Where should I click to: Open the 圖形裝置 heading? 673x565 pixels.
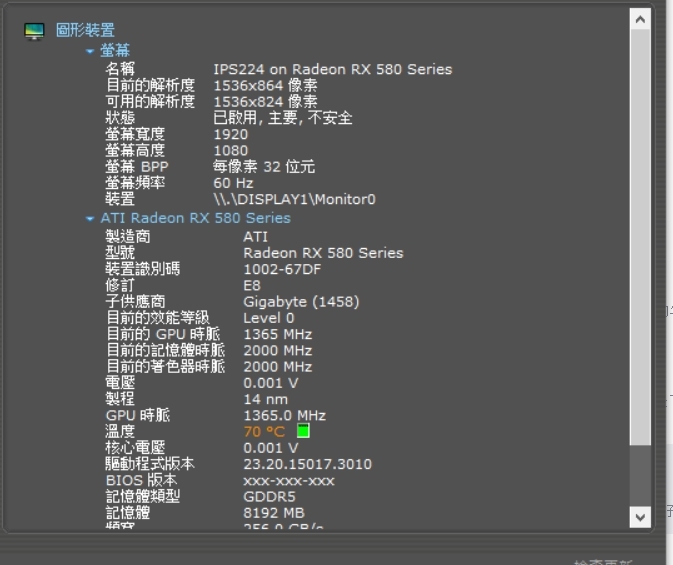coord(85,30)
